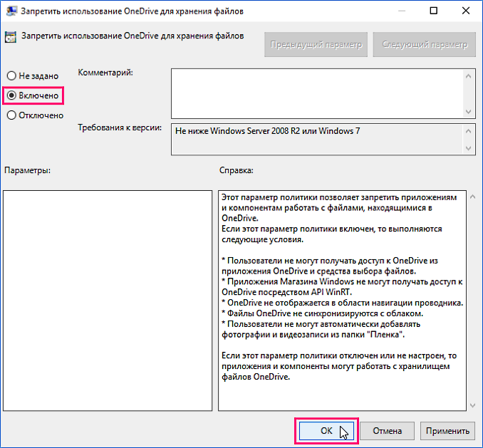Click the 'Справка:' label
This screenshot has height=448, width=483.
(x=237, y=170)
